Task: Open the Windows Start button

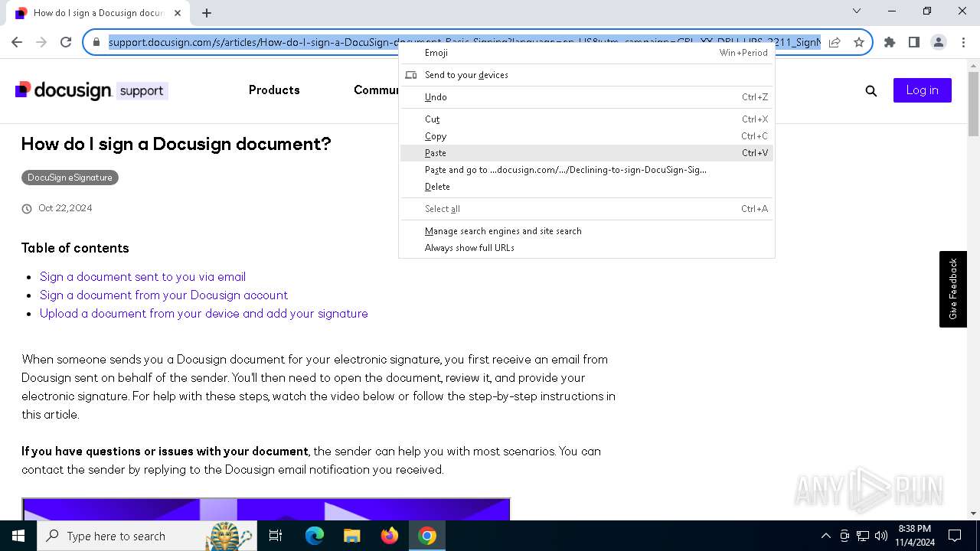Action: (18, 536)
